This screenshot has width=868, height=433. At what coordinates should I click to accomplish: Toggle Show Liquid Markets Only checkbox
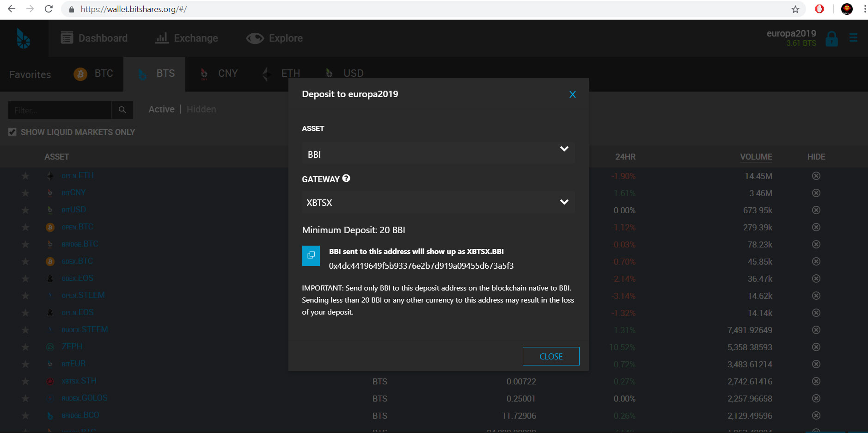click(x=12, y=132)
